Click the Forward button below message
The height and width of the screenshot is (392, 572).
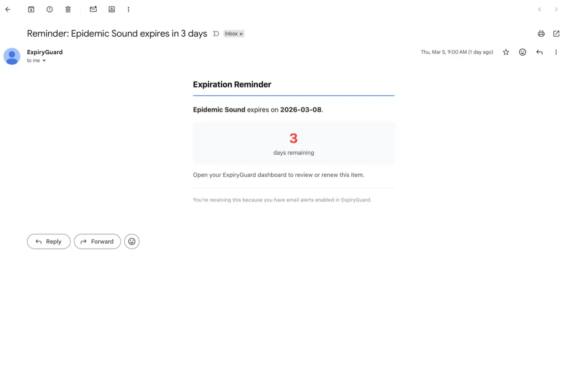pyautogui.click(x=97, y=241)
